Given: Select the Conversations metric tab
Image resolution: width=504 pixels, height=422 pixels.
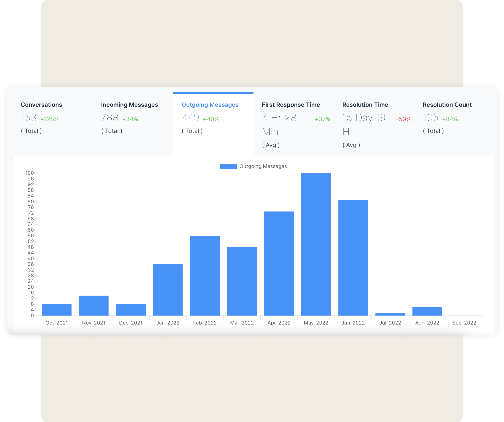Looking at the screenshot, I should pos(41,105).
